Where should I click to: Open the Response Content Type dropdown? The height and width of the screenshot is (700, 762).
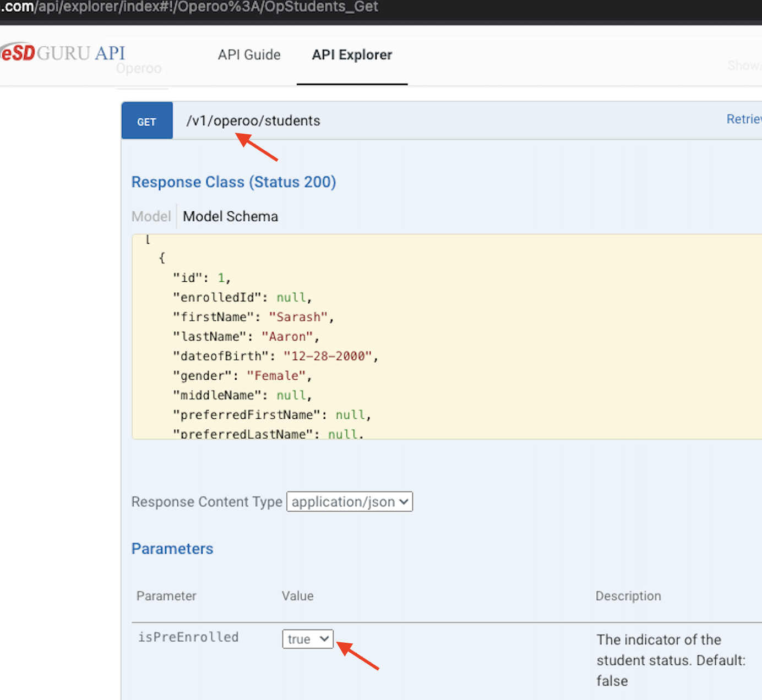[x=349, y=502]
